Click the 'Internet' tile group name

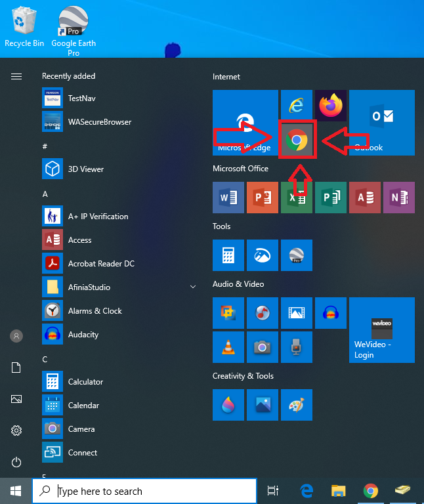pos(226,77)
